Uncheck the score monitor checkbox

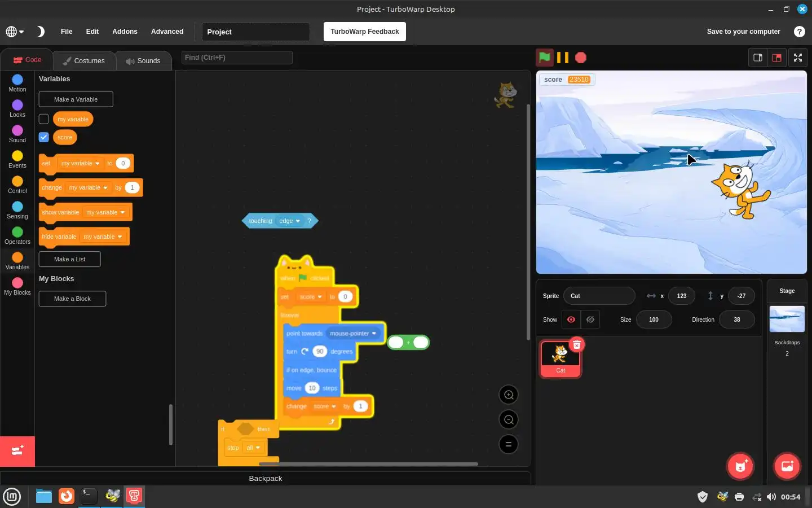[43, 137]
